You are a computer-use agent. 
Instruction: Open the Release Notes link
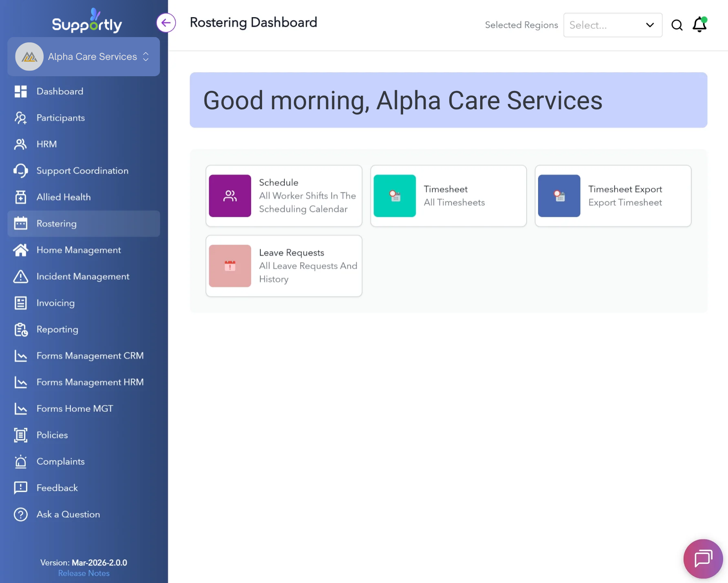pos(84,573)
